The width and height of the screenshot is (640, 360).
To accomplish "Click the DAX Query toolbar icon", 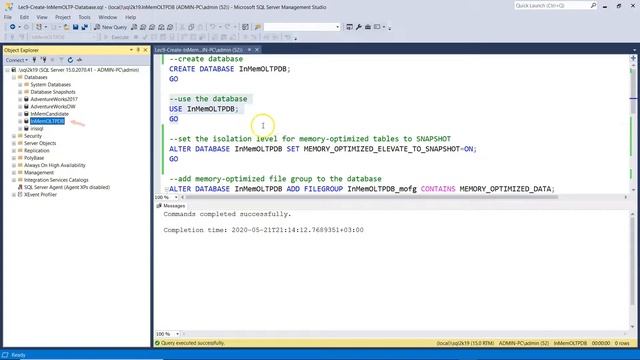I will pos(170,27).
